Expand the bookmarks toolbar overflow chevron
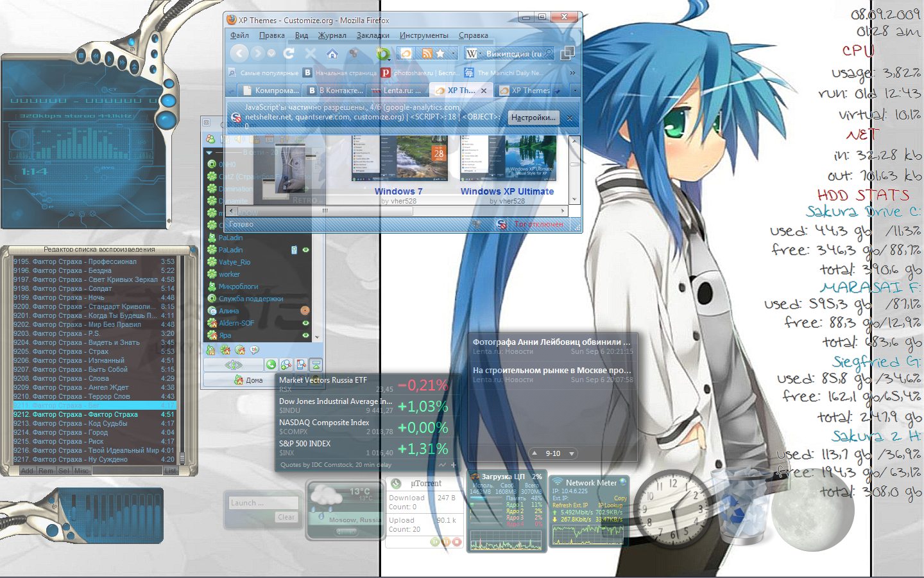This screenshot has width=924, height=578. tap(572, 73)
